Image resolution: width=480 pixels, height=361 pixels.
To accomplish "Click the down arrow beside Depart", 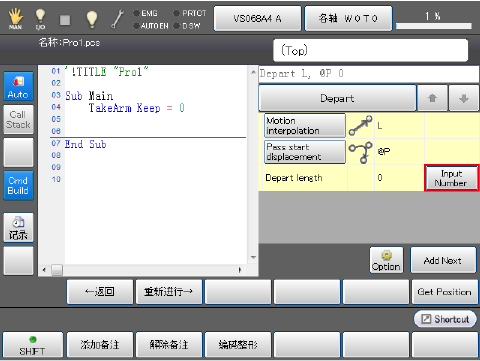I will pos(464,98).
